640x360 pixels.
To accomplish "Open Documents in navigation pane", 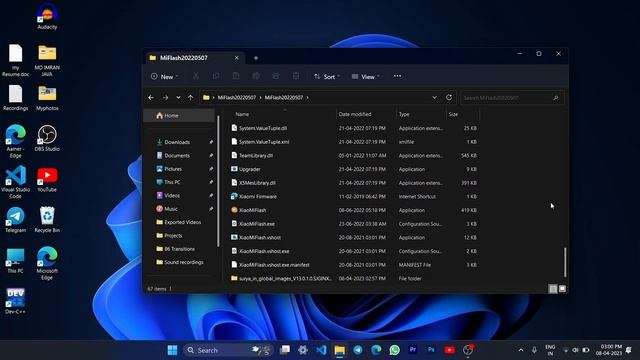I will coord(177,156).
